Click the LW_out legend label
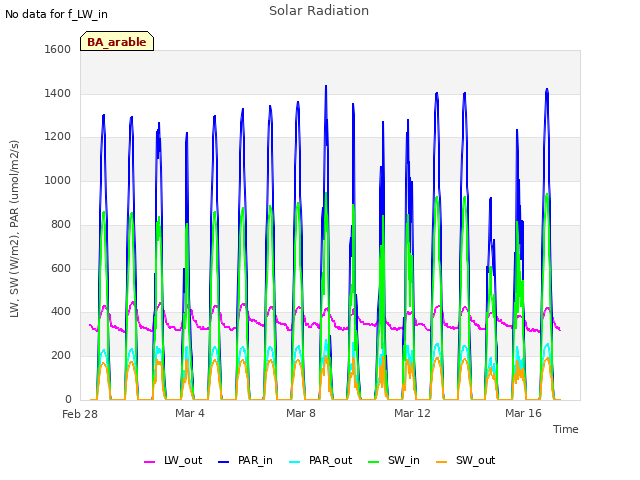The image size is (640, 480). point(183,460)
